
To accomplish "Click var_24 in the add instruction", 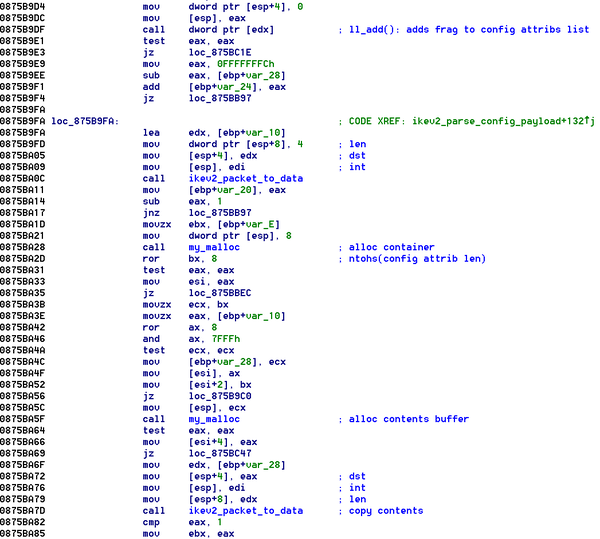I will (x=237, y=87).
